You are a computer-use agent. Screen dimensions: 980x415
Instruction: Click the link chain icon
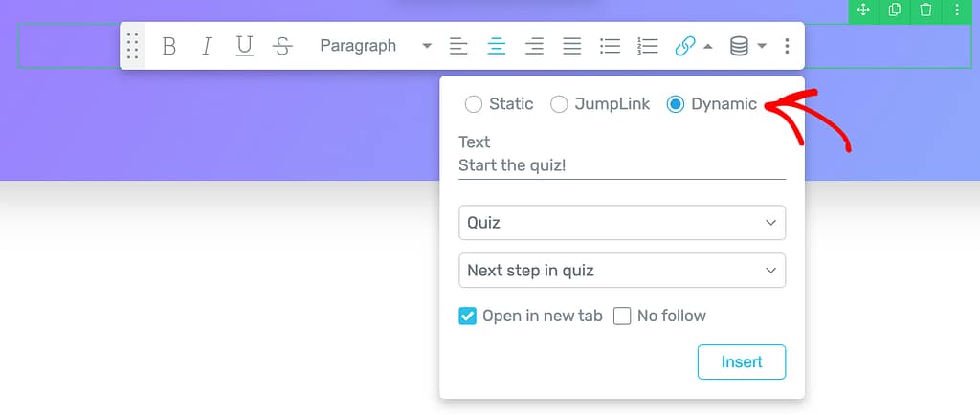pyautogui.click(x=684, y=46)
